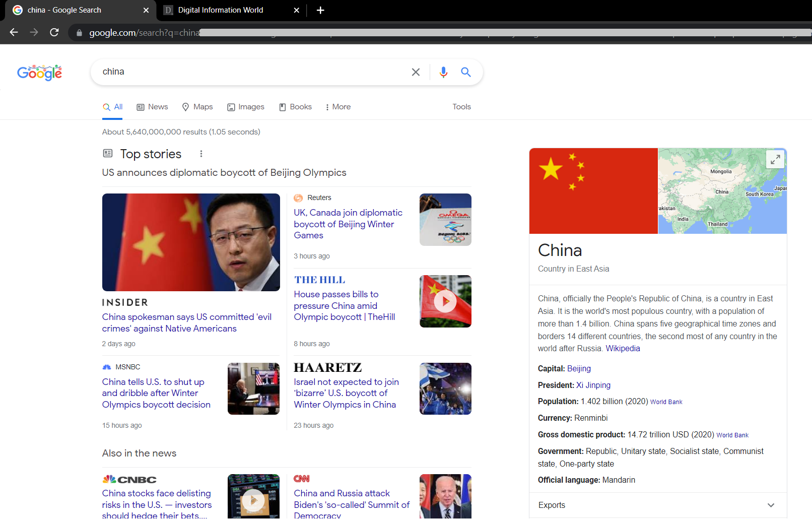Open the Insider story spokesman photo
The image size is (812, 520).
(x=191, y=242)
